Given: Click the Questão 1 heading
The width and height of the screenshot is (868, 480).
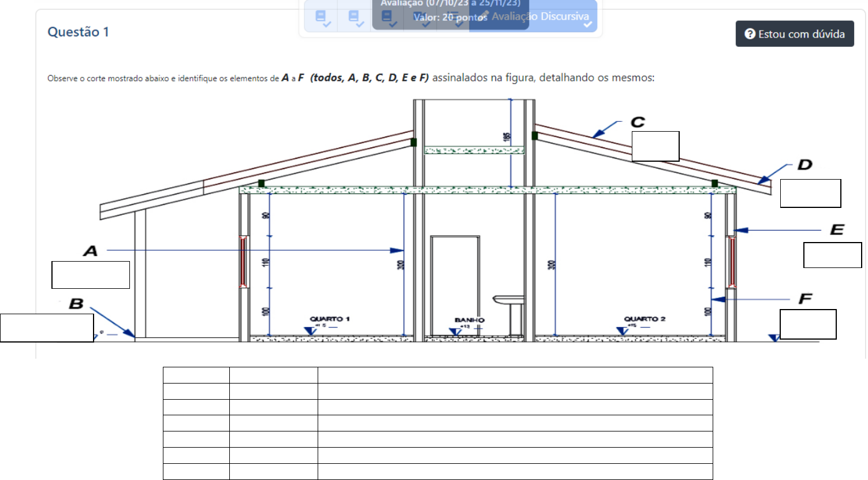Looking at the screenshot, I should click(x=78, y=32).
